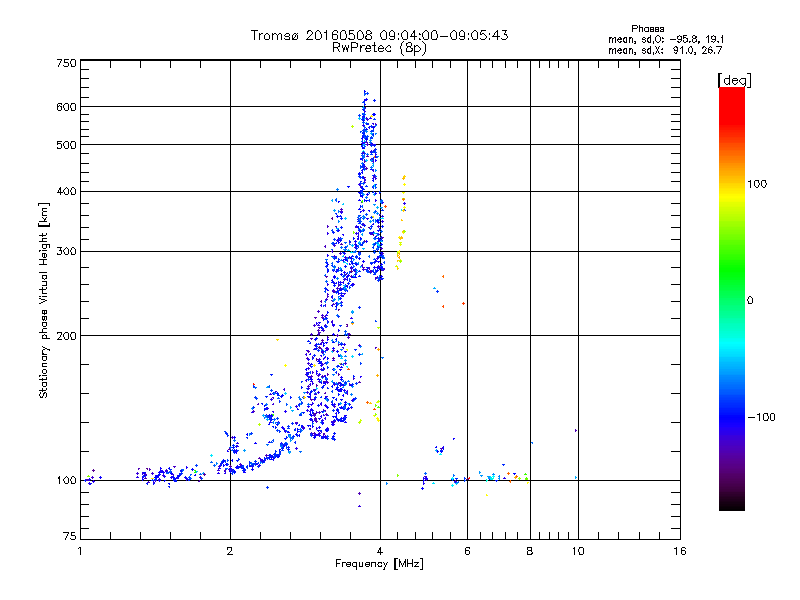Click the x-axis '4' tick label
Image resolution: width=800 pixels, height=600 pixels.
click(x=380, y=551)
